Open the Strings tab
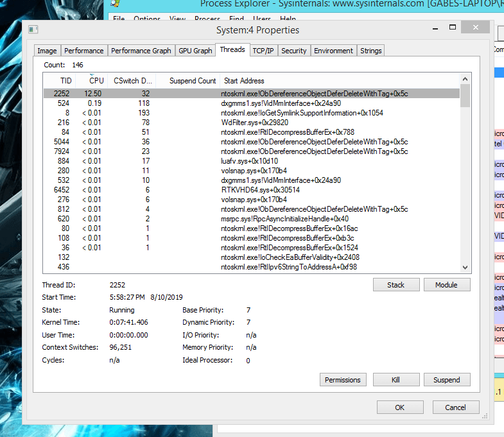The width and height of the screenshot is (504, 437). click(370, 51)
